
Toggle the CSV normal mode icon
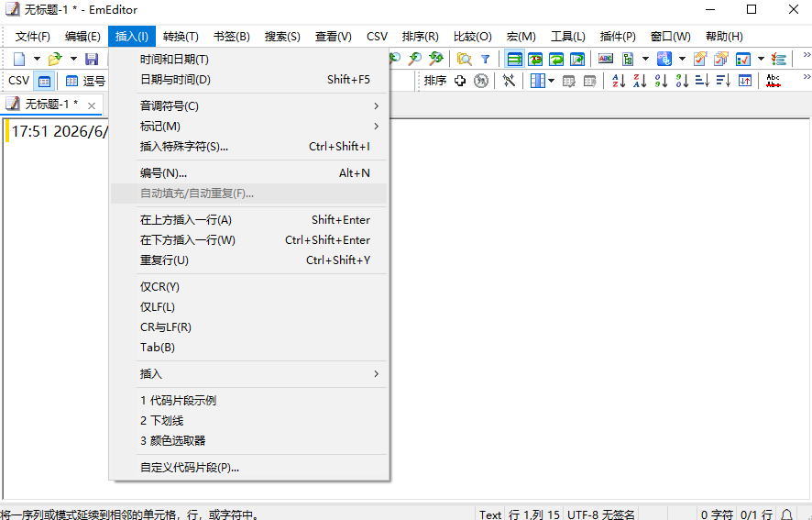(x=45, y=81)
